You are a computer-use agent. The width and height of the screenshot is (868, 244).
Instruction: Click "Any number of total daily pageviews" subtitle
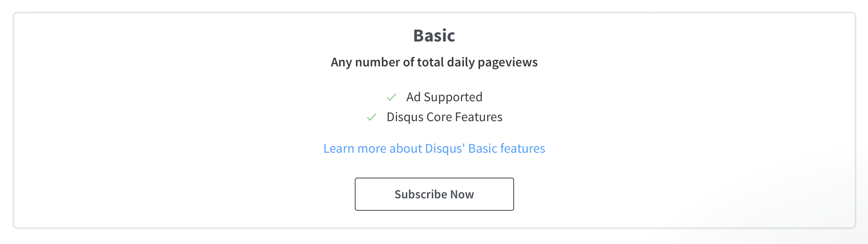point(434,62)
